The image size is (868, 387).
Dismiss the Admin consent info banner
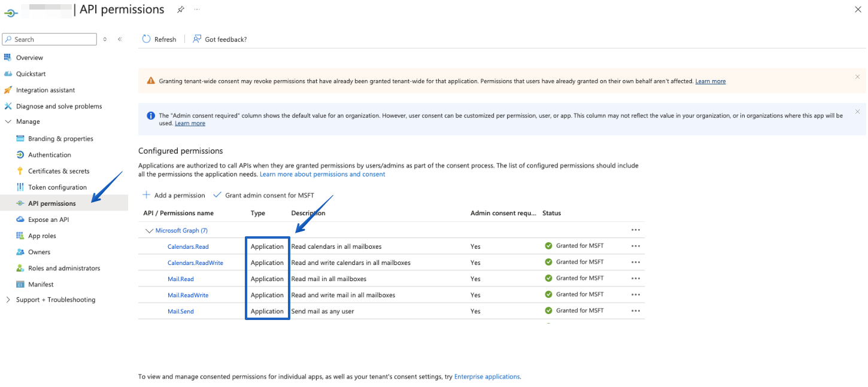coord(857,111)
